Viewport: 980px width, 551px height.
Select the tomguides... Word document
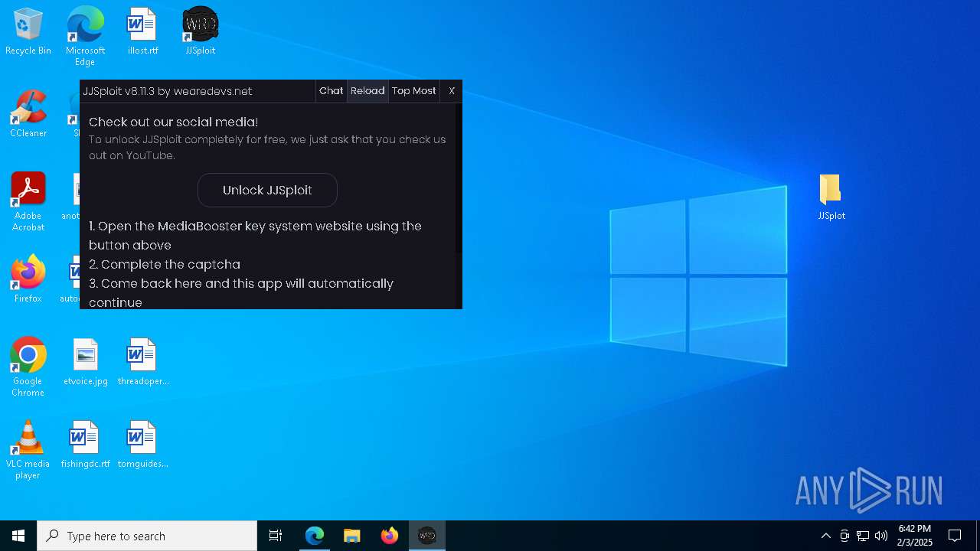(142, 445)
